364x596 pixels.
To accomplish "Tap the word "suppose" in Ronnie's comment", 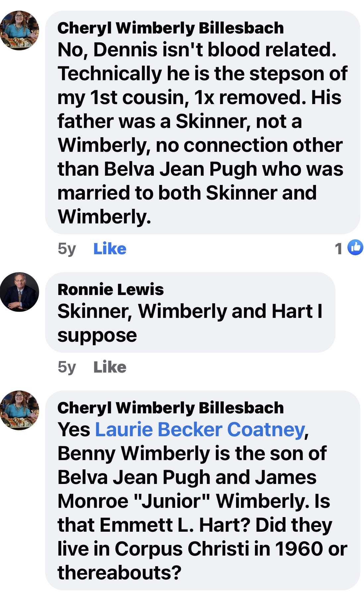I will [x=97, y=335].
